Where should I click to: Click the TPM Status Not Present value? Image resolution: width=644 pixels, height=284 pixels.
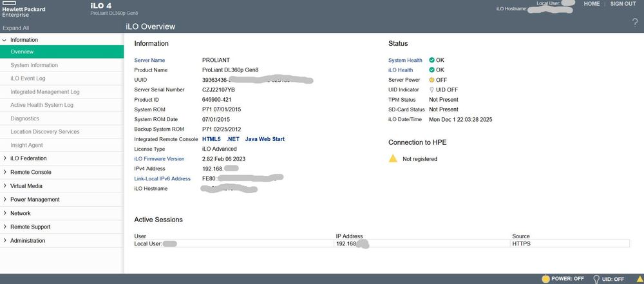click(x=444, y=99)
